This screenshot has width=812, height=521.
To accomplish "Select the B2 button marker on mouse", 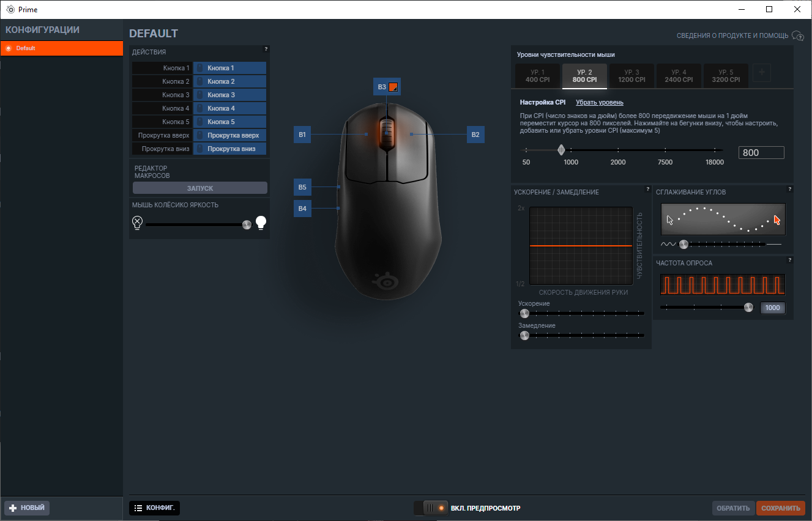I will coord(475,134).
